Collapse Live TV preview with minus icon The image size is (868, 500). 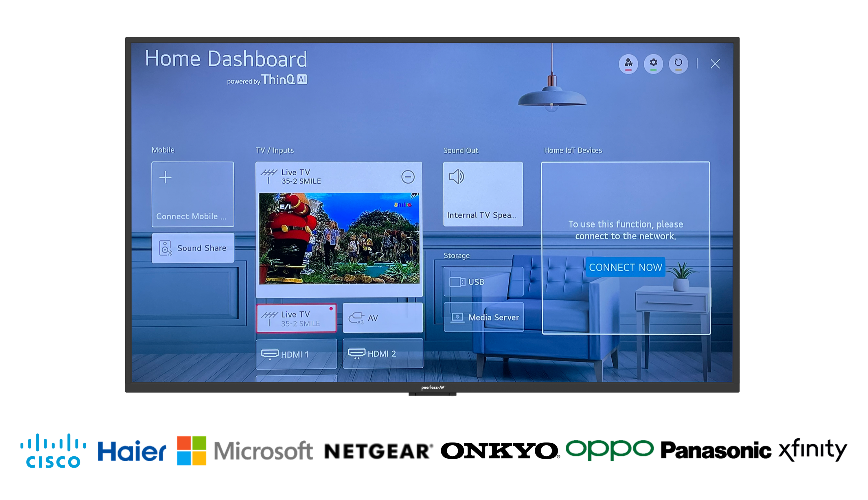click(x=408, y=177)
